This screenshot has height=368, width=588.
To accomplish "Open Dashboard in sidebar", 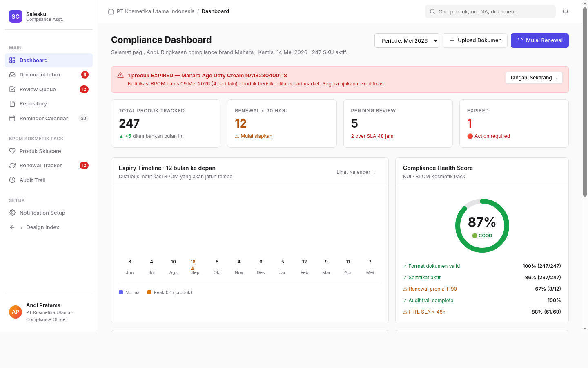I will pyautogui.click(x=49, y=60).
